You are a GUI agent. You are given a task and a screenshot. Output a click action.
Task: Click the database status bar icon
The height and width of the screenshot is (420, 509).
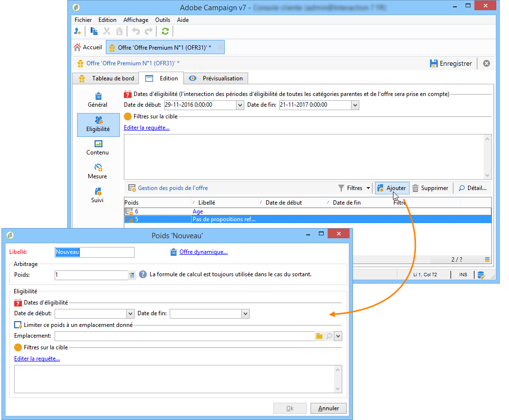481,275
